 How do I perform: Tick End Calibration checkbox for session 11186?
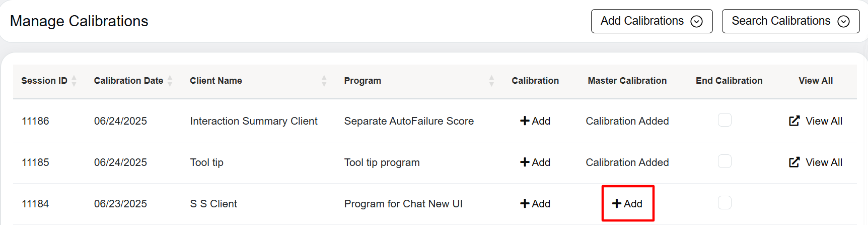tap(725, 120)
